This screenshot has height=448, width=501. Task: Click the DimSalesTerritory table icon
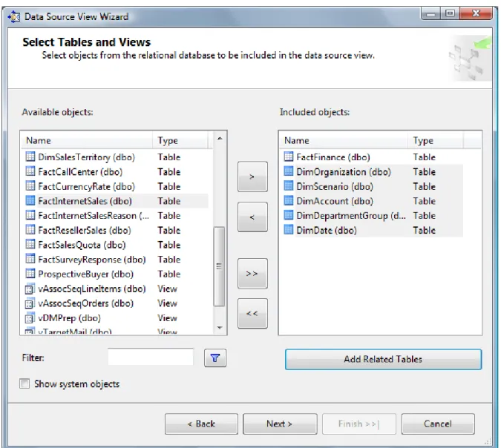tap(30, 157)
